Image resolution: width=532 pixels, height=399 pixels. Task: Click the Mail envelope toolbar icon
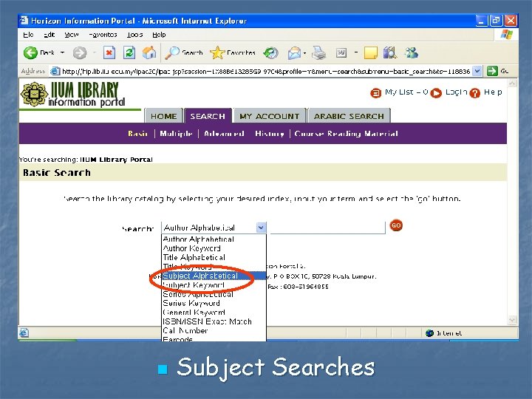point(294,53)
